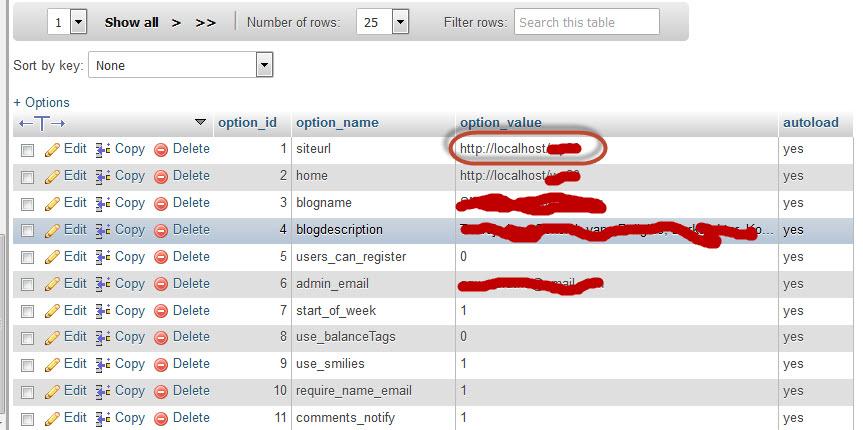Click the red Delete icon for admin_email row
The image size is (863, 430).
pyautogui.click(x=161, y=284)
